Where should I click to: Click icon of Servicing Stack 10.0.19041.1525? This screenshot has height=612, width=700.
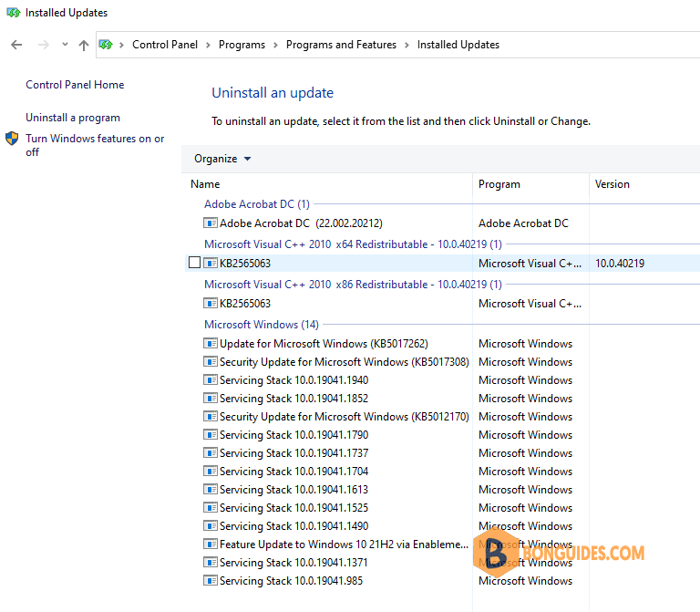click(x=211, y=507)
